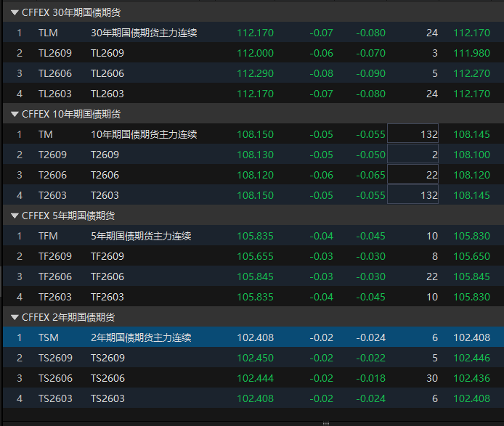Click price 108.120 in T2606 latest-price column

pos(255,175)
